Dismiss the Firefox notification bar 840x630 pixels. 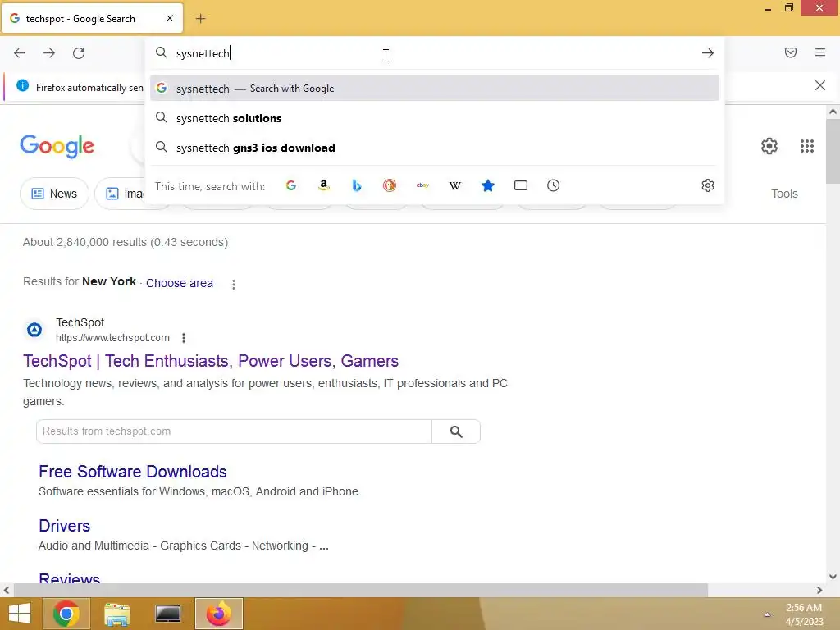(x=820, y=85)
